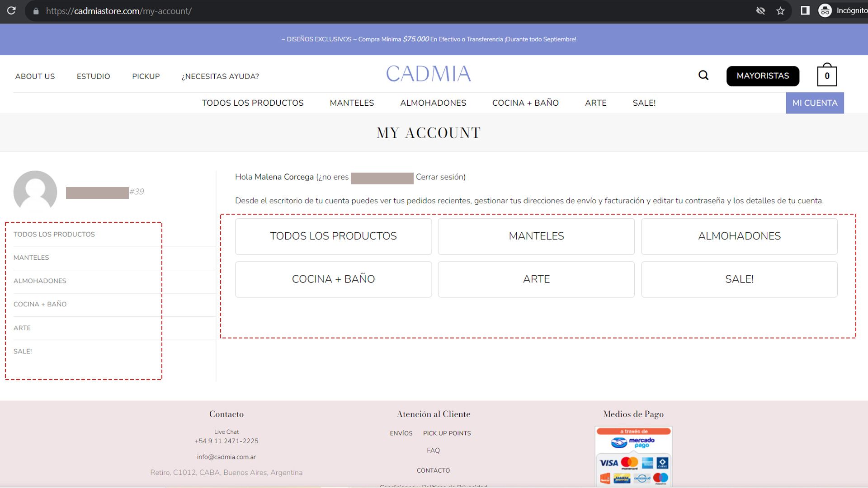Click the bookmark star icon

point(780,11)
